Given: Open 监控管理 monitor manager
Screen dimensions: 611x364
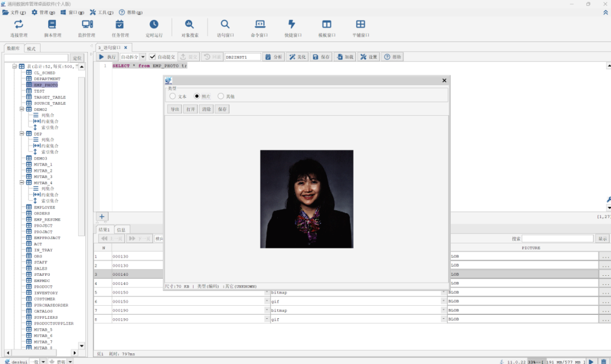Looking at the screenshot, I should coord(87,28).
